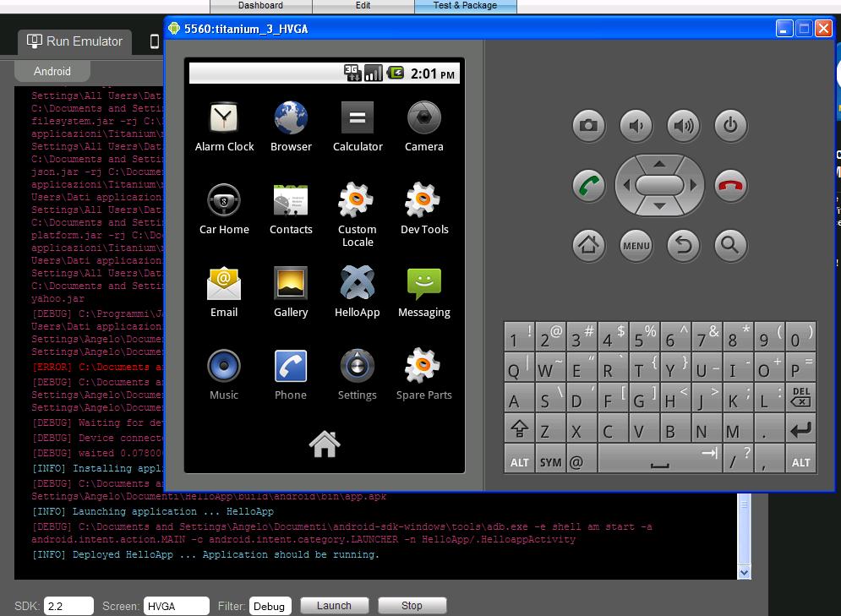The width and height of the screenshot is (841, 616).
Task: Open the Filter Debug dropdown
Action: pyautogui.click(x=270, y=607)
